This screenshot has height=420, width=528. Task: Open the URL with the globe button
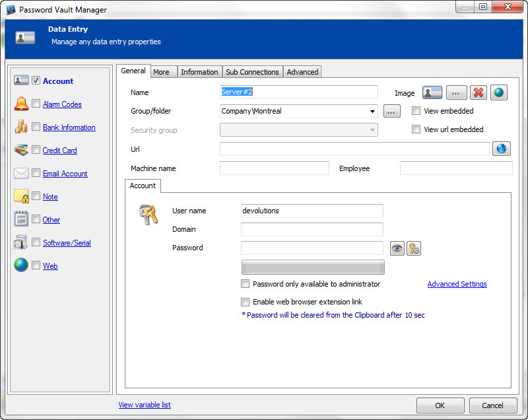[502, 149]
